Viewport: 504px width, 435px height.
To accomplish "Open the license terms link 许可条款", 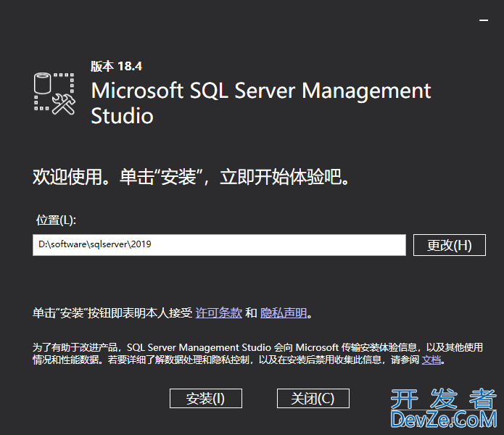I will pos(218,312).
